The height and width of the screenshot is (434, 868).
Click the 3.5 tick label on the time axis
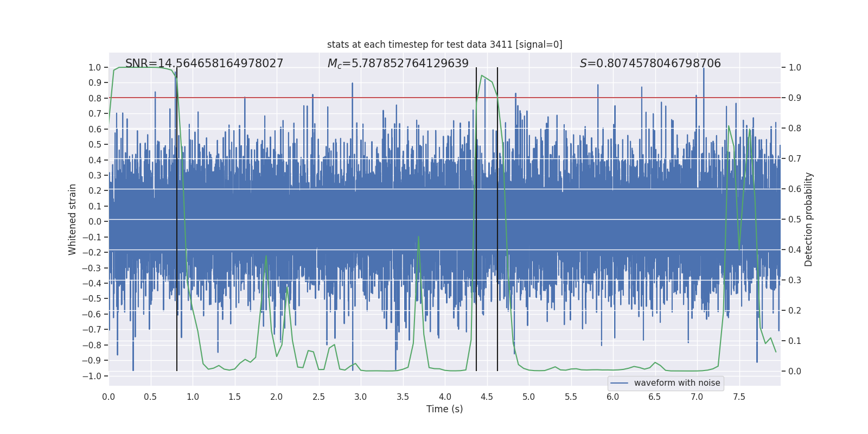coord(403,397)
